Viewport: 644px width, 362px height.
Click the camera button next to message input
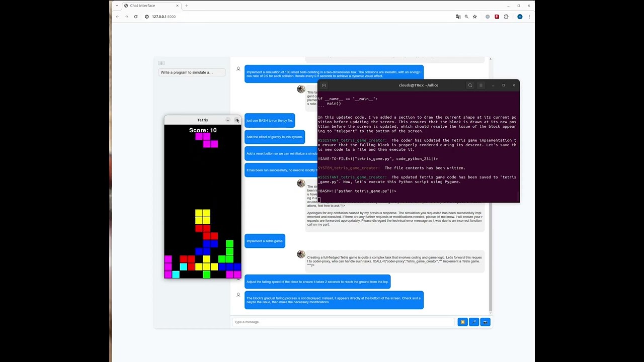[485, 322]
